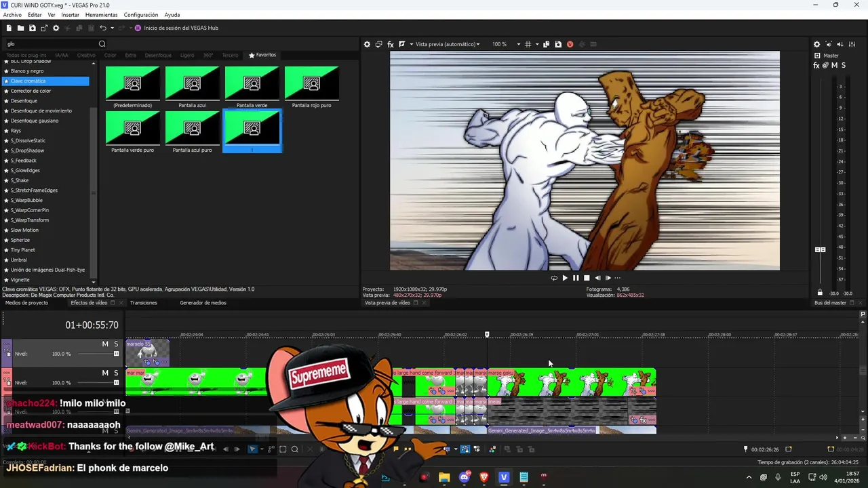Viewport: 868px width, 488px height.
Task: Choose the Pantalla azul preset thumbnail
Action: click(x=193, y=87)
